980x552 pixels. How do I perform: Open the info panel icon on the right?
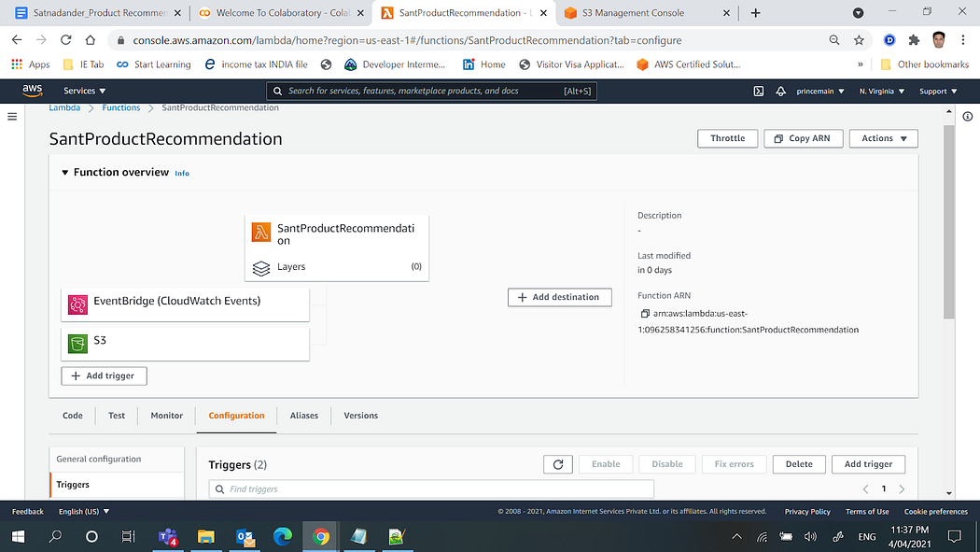coord(968,116)
